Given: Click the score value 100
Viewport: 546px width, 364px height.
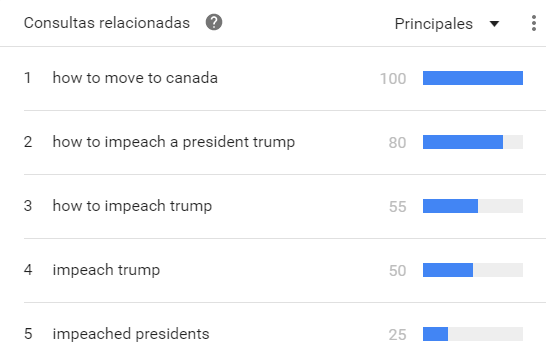Looking at the screenshot, I should click(393, 78).
